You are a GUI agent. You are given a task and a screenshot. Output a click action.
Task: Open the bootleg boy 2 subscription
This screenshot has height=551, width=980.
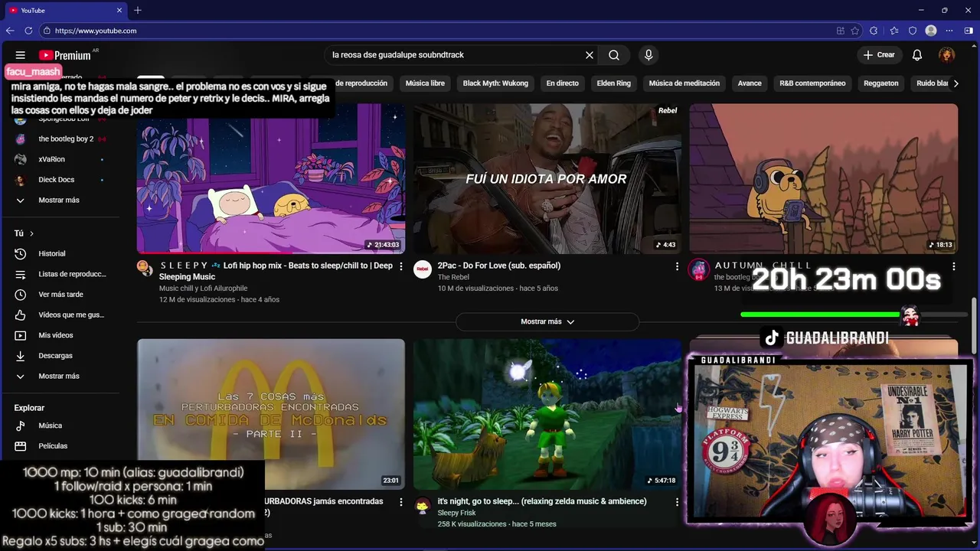point(61,139)
